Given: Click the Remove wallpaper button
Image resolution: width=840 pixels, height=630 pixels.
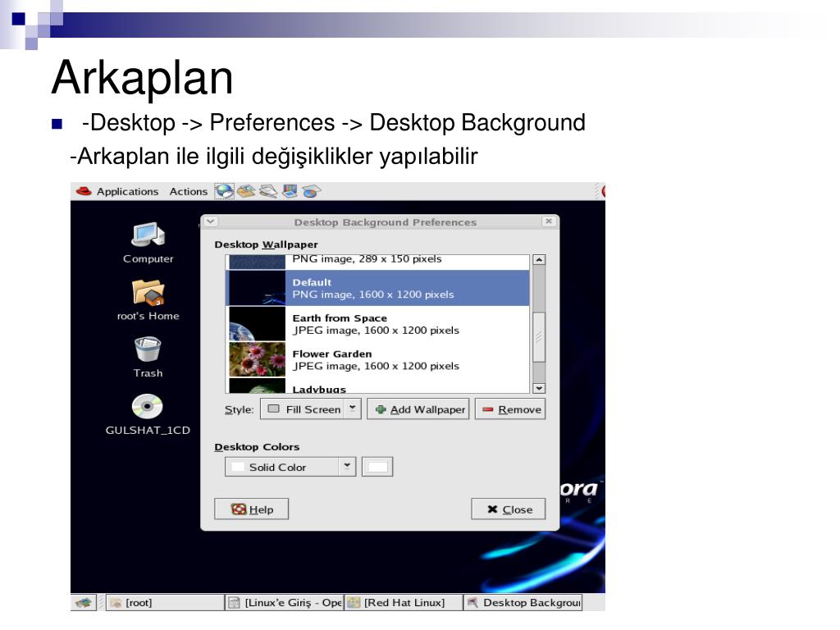Looking at the screenshot, I should 510,409.
